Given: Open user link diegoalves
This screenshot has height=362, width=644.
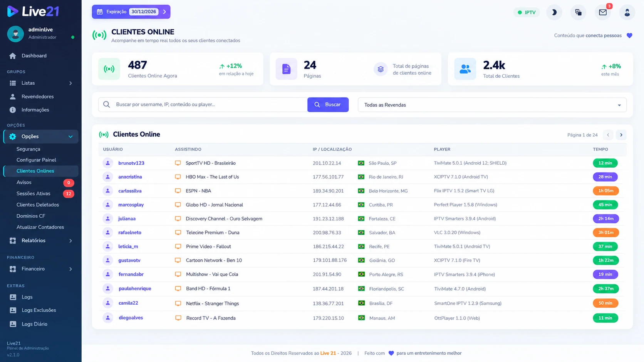Looking at the screenshot, I should 131,318.
